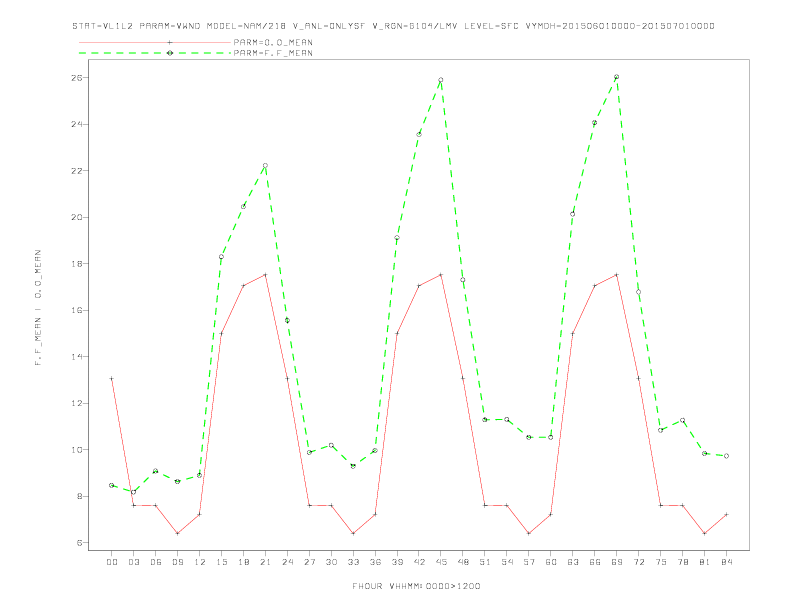Click x-axis tick label 57

(529, 562)
